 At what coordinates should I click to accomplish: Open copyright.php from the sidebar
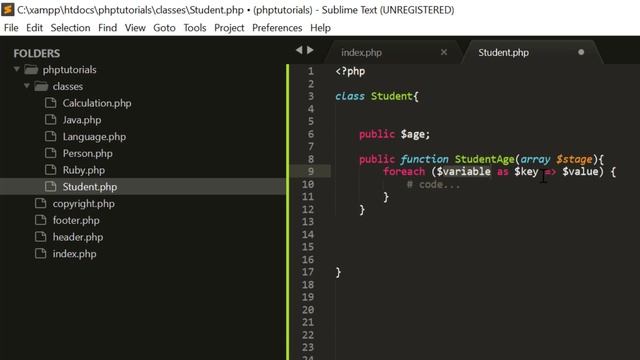pos(84,204)
